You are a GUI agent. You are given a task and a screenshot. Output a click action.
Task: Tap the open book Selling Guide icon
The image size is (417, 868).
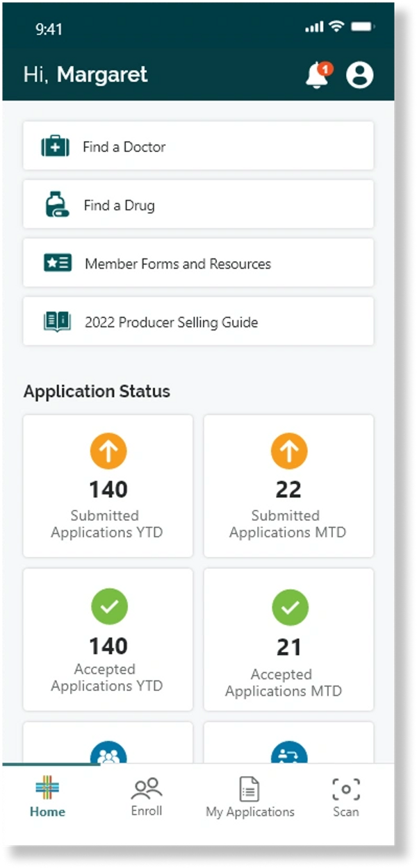pyautogui.click(x=57, y=322)
